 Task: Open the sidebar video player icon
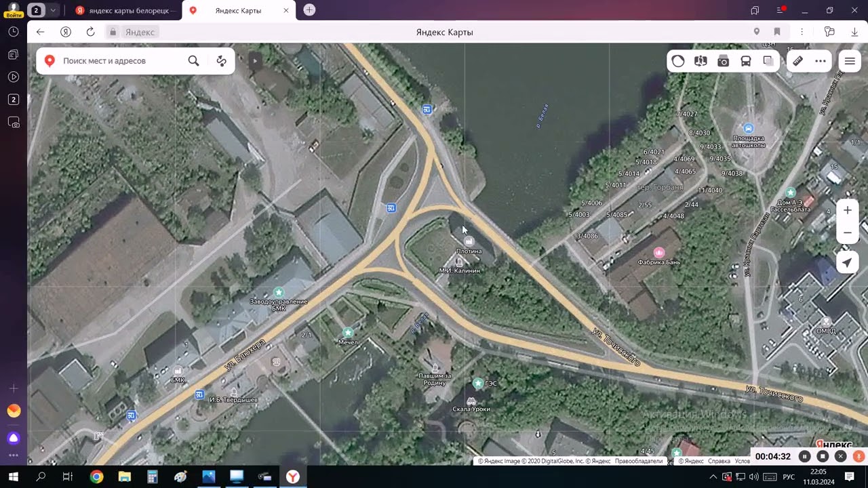[14, 77]
